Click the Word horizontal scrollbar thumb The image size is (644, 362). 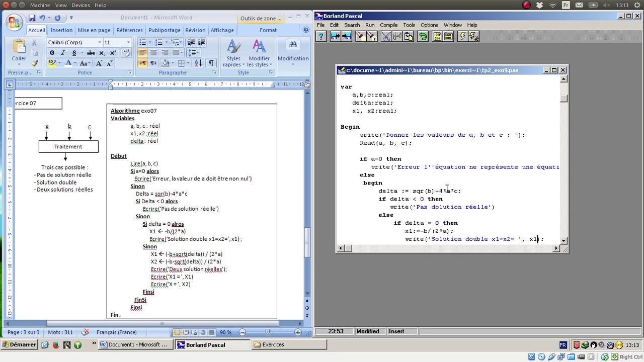point(163,323)
